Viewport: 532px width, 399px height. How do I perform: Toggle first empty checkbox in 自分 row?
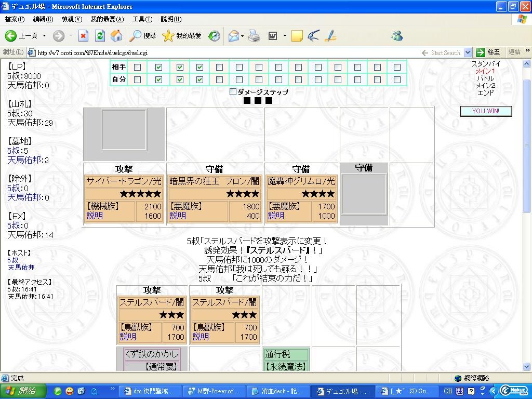pos(137,79)
